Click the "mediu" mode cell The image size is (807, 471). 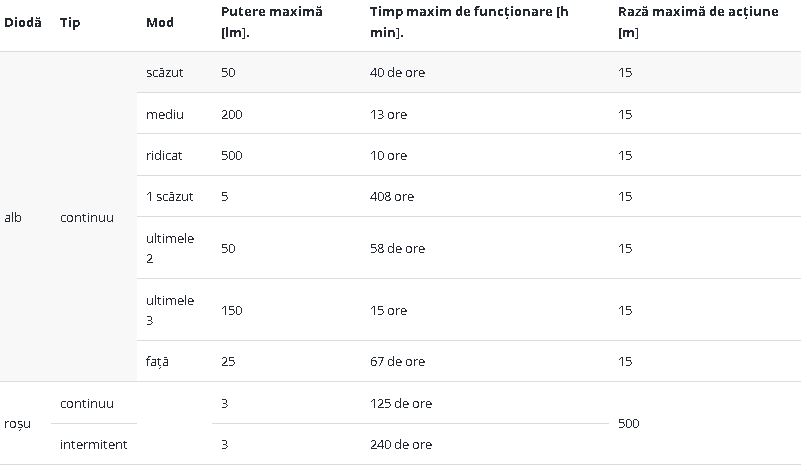(x=165, y=115)
